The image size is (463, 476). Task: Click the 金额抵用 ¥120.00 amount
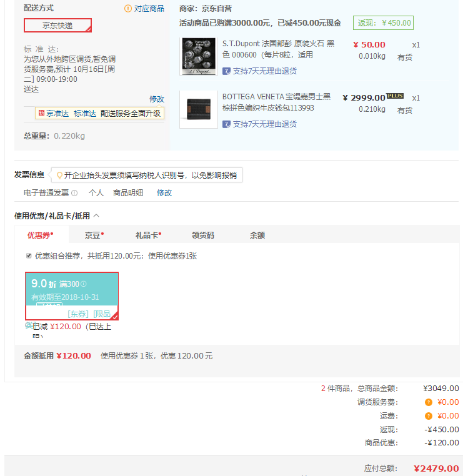point(74,356)
